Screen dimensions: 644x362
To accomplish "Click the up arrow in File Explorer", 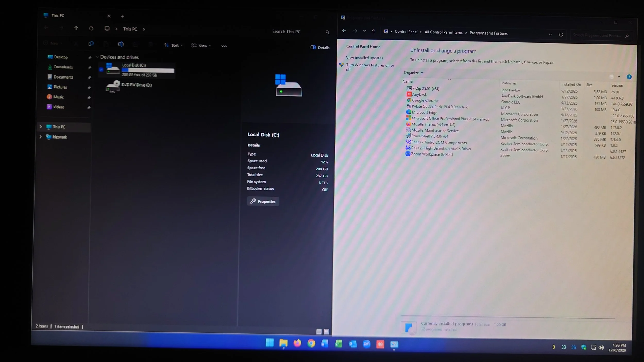I will [76, 28].
